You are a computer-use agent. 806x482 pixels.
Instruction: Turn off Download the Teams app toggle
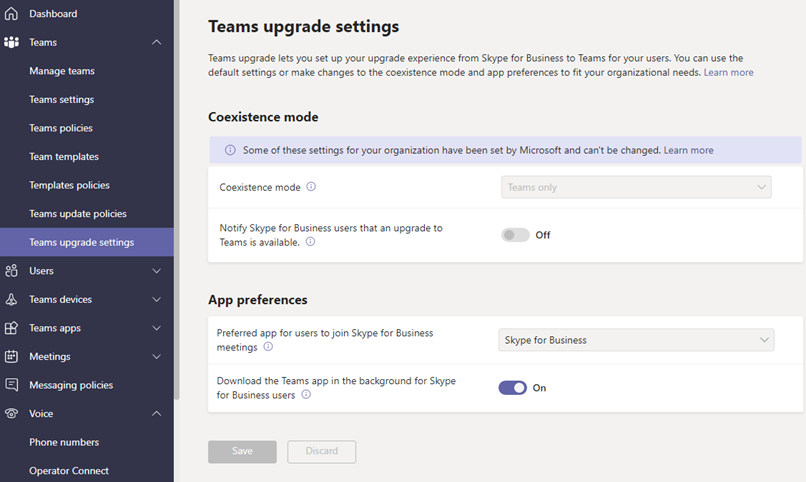pos(512,387)
